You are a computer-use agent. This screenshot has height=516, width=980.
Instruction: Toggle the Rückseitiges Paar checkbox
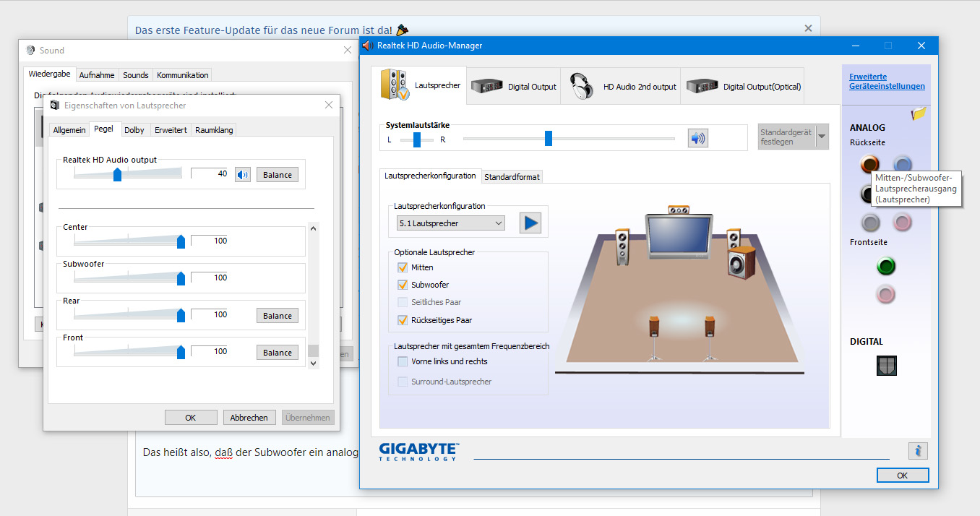tap(403, 320)
